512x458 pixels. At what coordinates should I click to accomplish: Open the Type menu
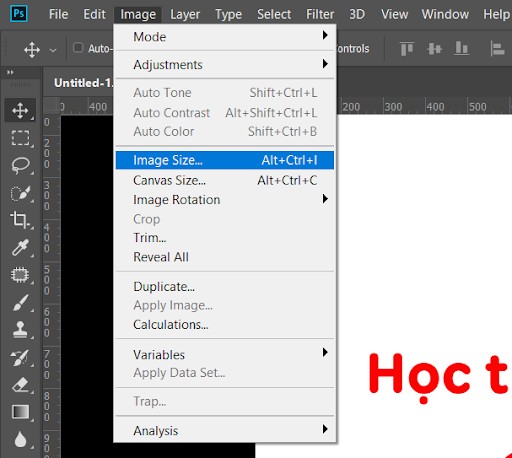(x=228, y=14)
